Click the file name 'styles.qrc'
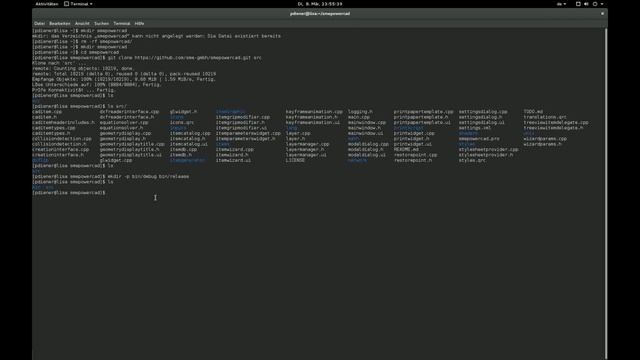Viewport: 640px width, 360px height. coord(472,160)
